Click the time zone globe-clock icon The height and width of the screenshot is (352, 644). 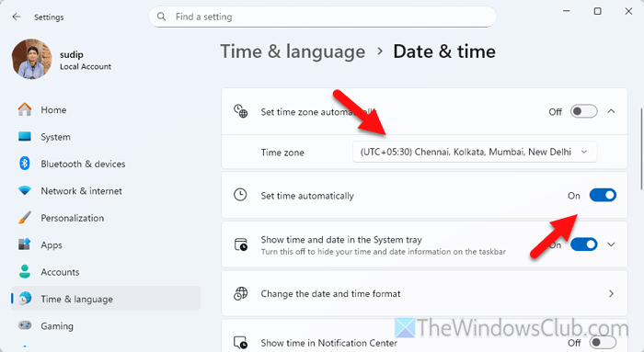[x=241, y=111]
